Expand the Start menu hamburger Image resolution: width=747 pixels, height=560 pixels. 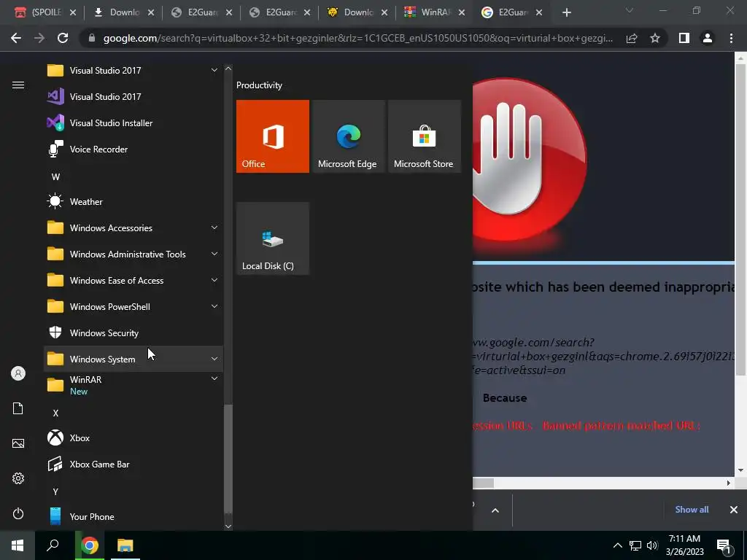click(x=18, y=85)
